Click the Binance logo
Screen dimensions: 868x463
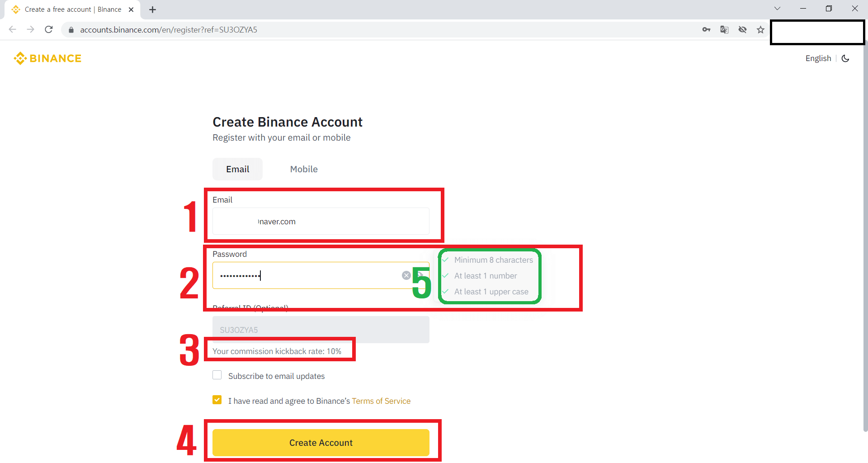[47, 58]
